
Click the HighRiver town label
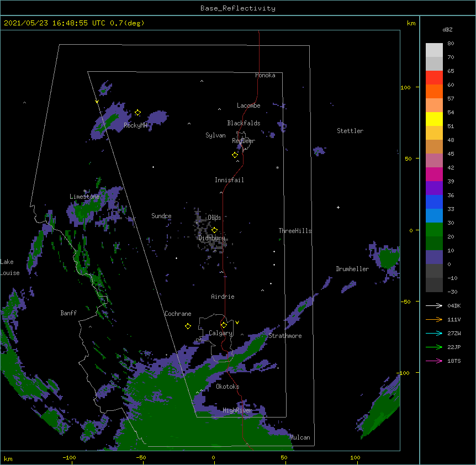237,410
